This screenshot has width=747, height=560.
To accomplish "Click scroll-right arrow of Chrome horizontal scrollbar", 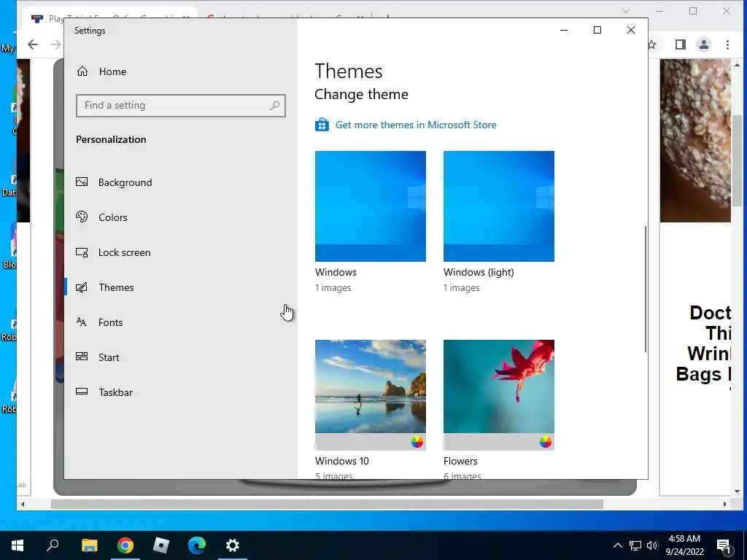I will click(725, 504).
